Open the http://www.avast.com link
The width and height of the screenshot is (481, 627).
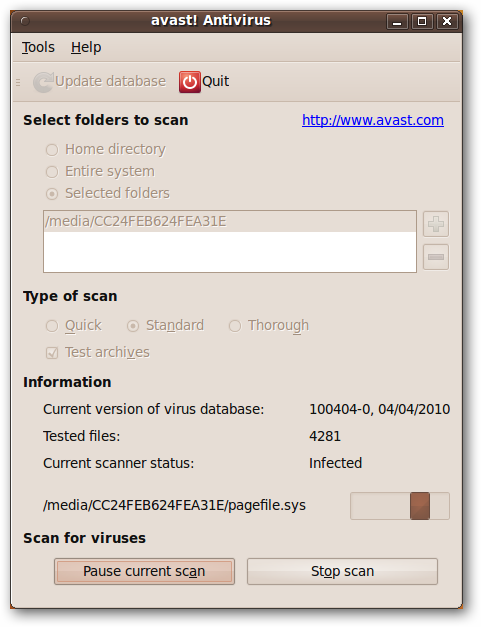(373, 120)
